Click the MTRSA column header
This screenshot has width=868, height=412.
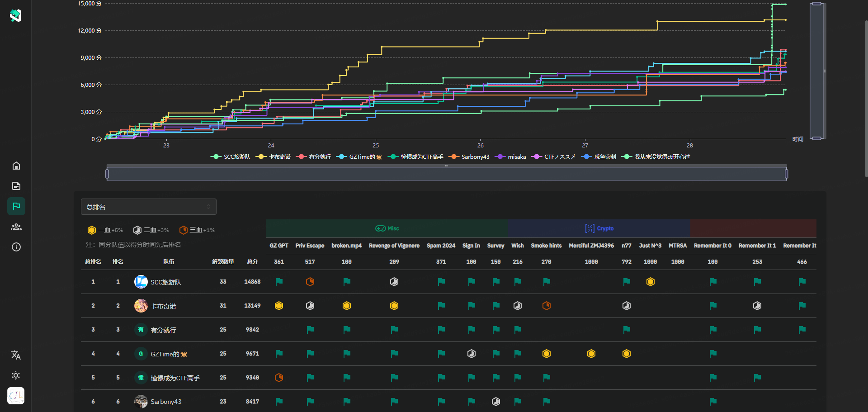pyautogui.click(x=678, y=246)
